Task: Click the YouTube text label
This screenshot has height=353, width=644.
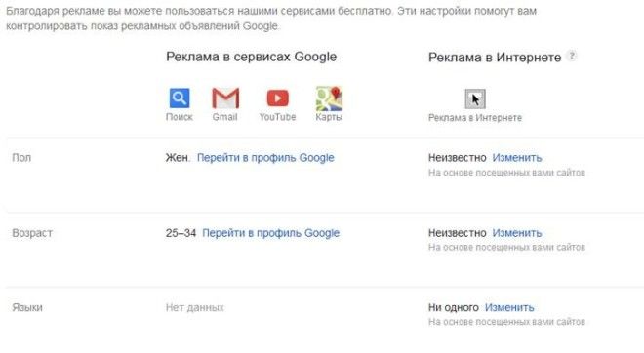Action: [x=277, y=117]
